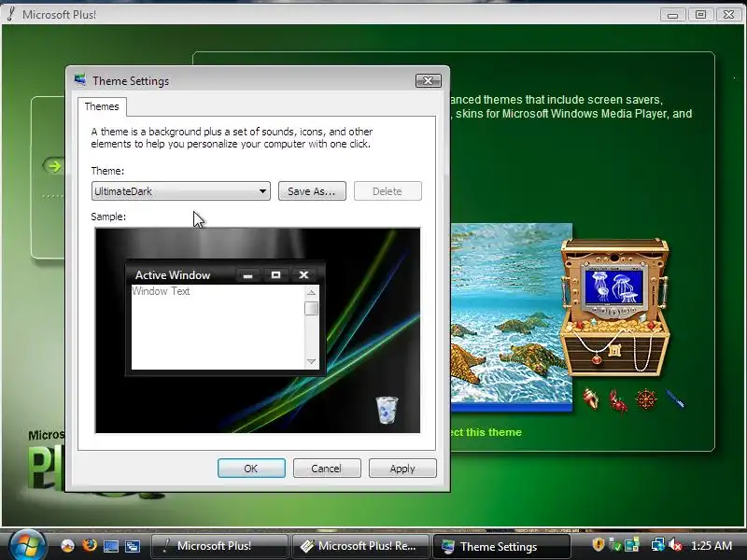Click the green checkmark tray icon
747x560 pixels.
(615, 545)
